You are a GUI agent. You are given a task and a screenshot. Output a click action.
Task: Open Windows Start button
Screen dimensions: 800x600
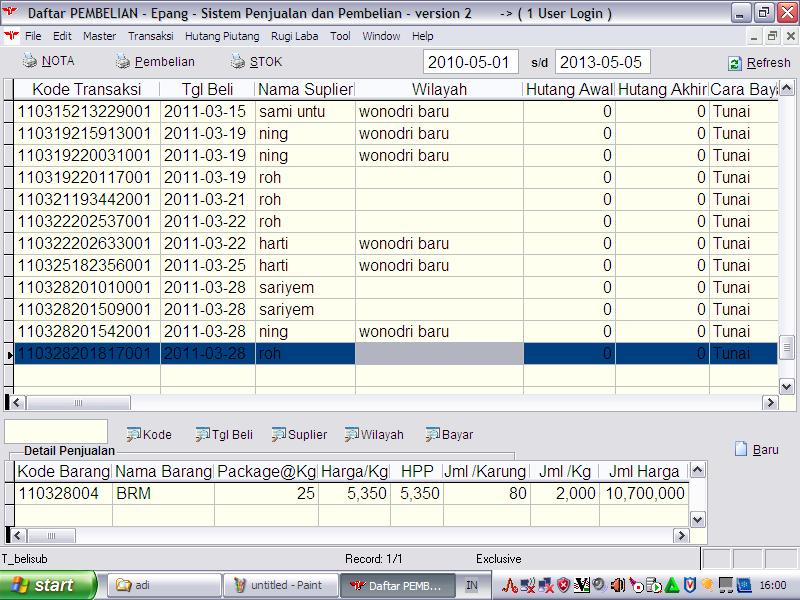pyautogui.click(x=49, y=585)
